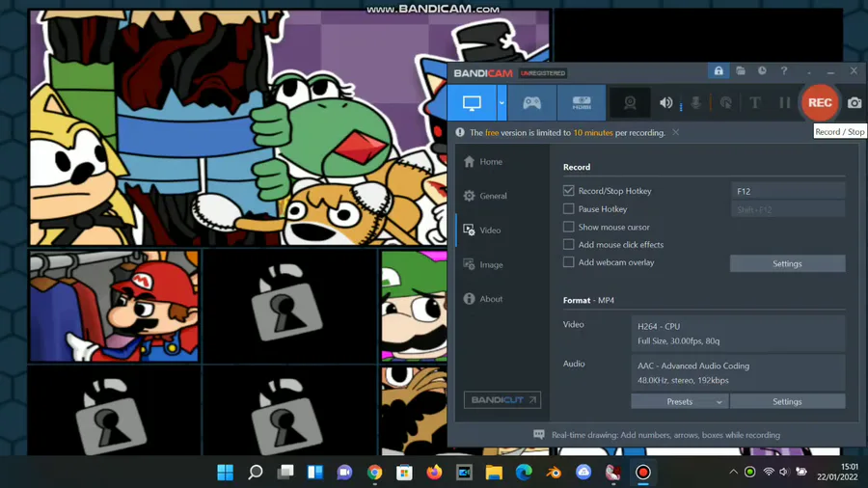This screenshot has height=488, width=868.
Task: Open Task View on taskbar
Action: (285, 472)
